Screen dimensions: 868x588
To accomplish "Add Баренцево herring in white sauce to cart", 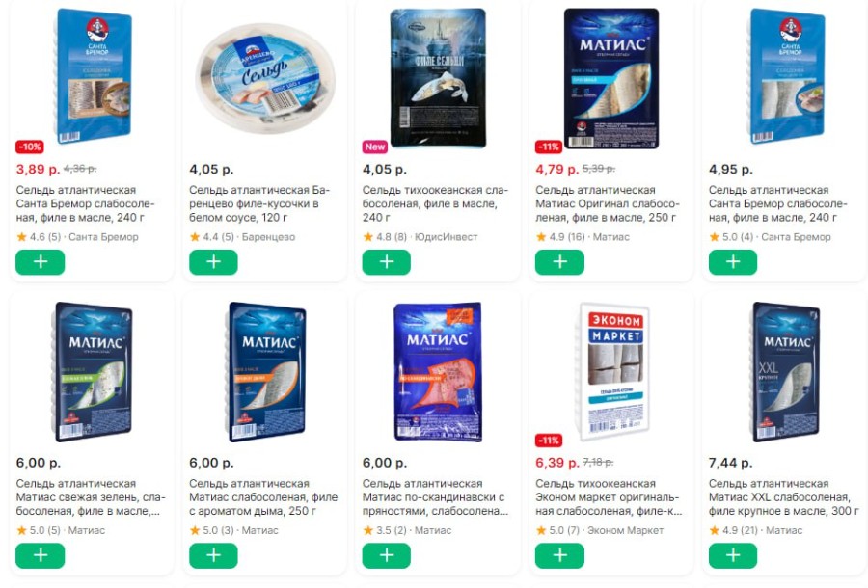I will (x=213, y=262).
